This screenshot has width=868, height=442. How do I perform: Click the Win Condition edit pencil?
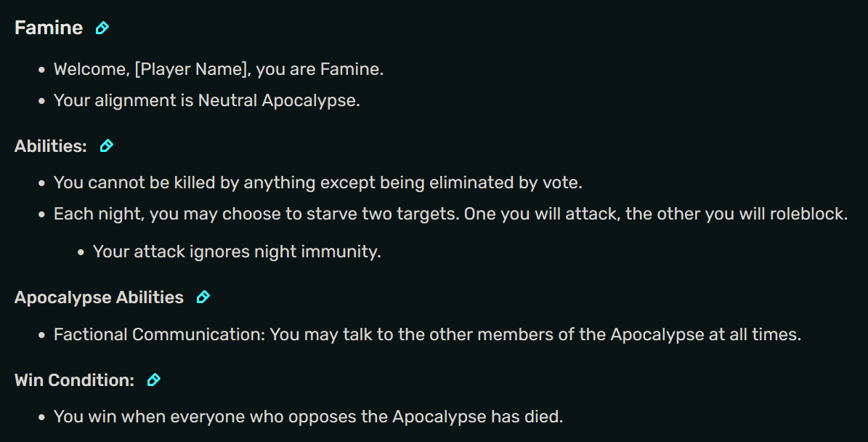153,379
